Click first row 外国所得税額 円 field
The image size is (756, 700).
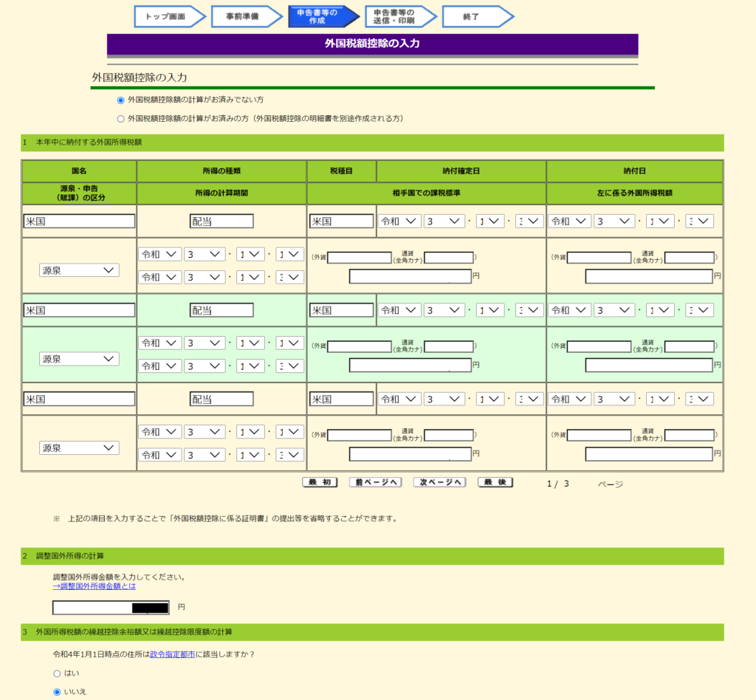coord(649,276)
